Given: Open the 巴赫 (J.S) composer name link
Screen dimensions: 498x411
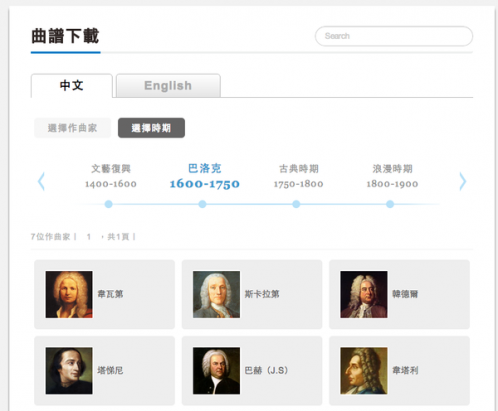Looking at the screenshot, I should pos(266,370).
